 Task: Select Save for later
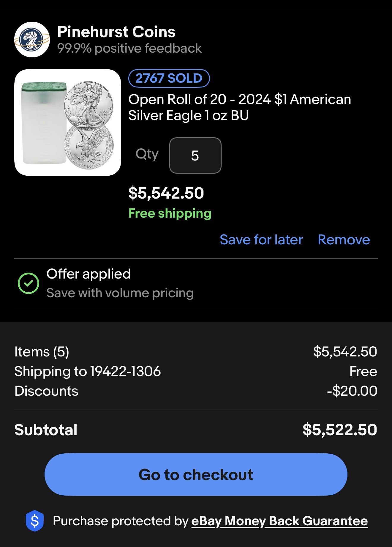(x=261, y=240)
